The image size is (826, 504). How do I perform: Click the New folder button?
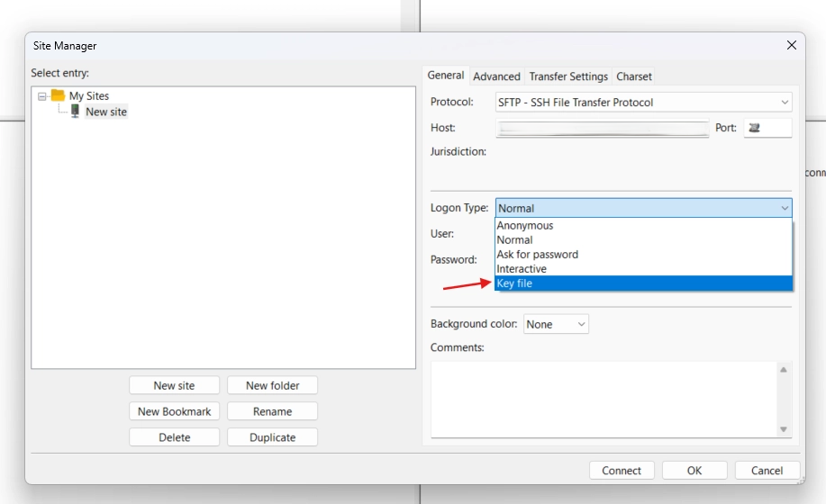coord(272,385)
